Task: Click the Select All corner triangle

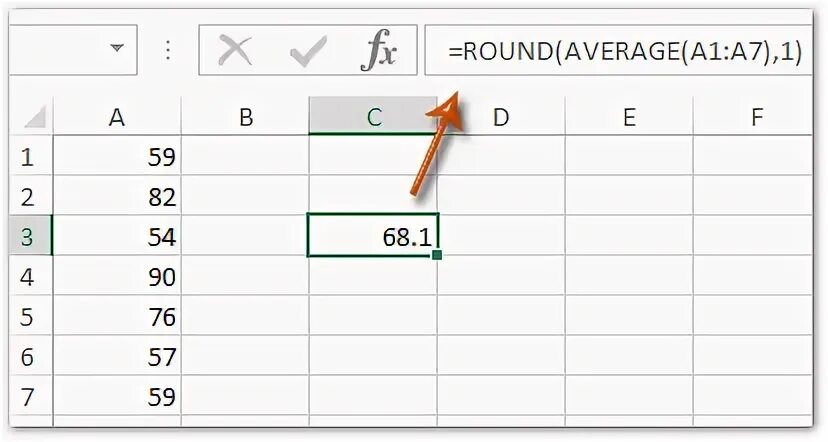Action: pos(33,119)
